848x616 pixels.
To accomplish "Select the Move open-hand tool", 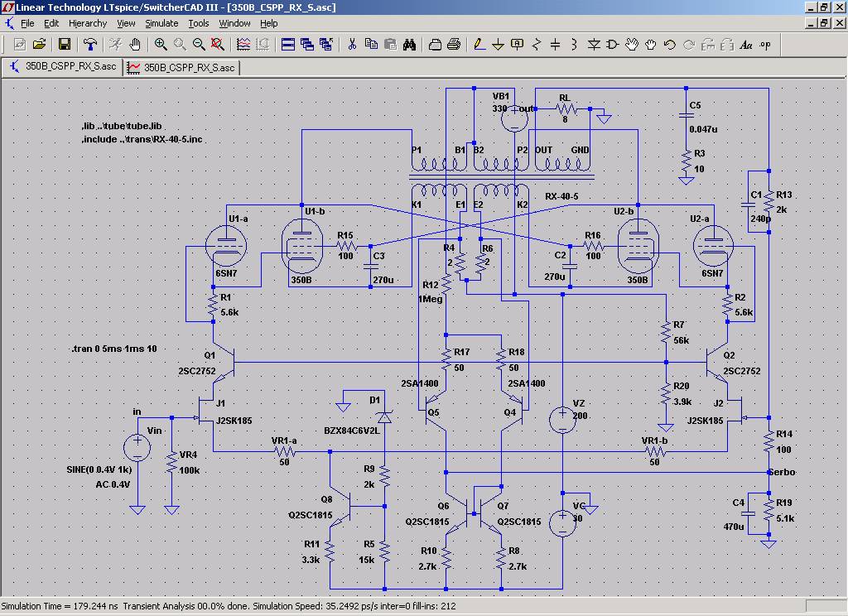I will point(632,45).
